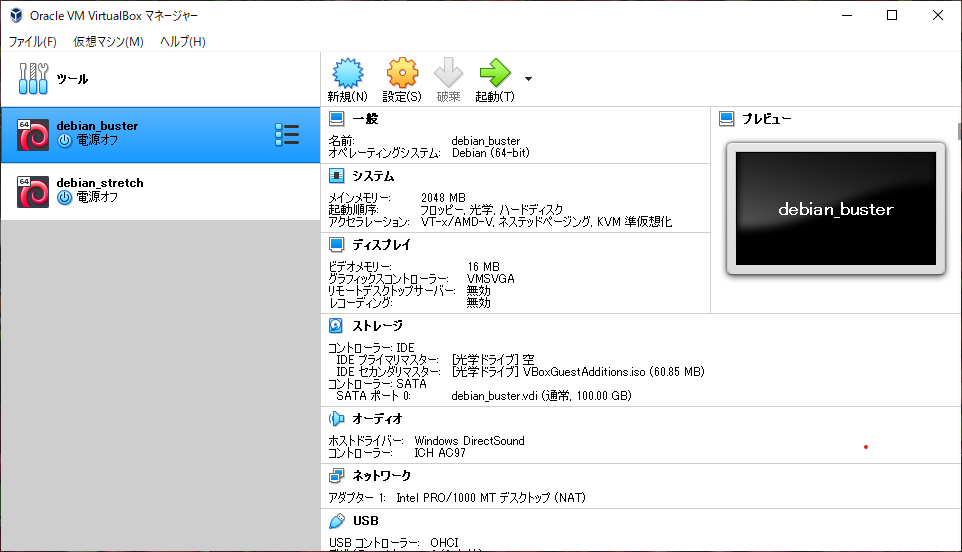
Task: Open Settings (設定) gear icon
Action: click(402, 73)
